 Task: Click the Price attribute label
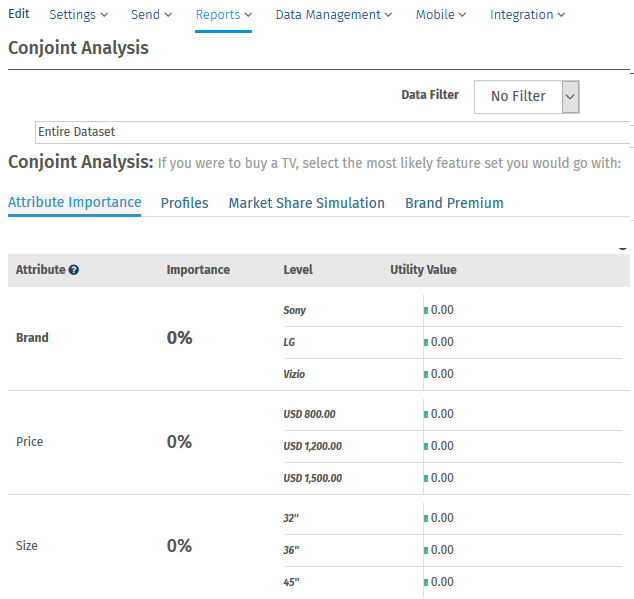point(30,442)
